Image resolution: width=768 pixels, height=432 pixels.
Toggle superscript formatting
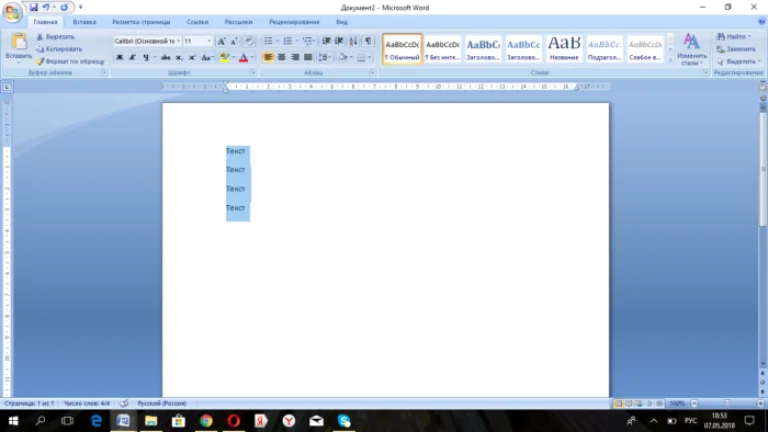192,57
